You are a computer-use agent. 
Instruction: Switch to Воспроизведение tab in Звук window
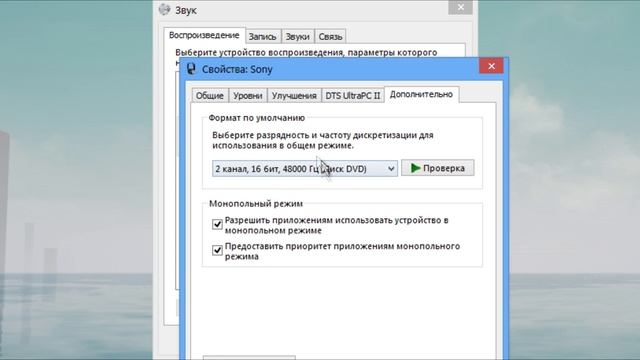(x=204, y=36)
